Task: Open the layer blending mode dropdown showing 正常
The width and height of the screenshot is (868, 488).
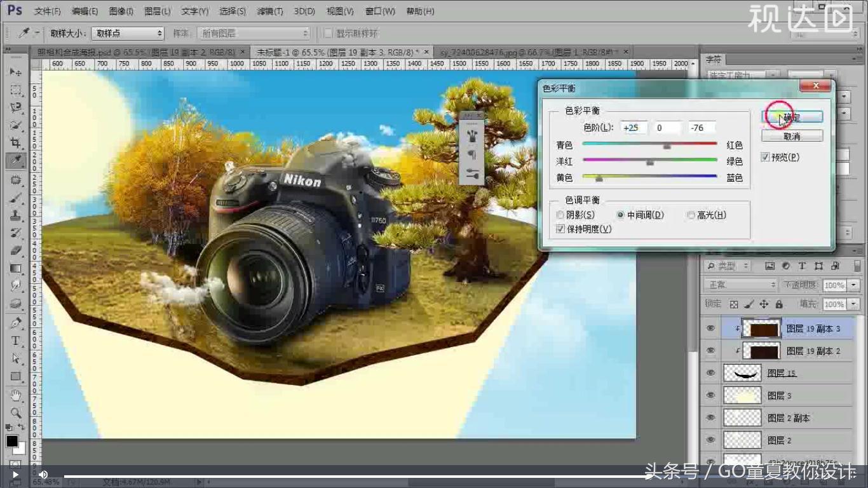Action: [739, 285]
